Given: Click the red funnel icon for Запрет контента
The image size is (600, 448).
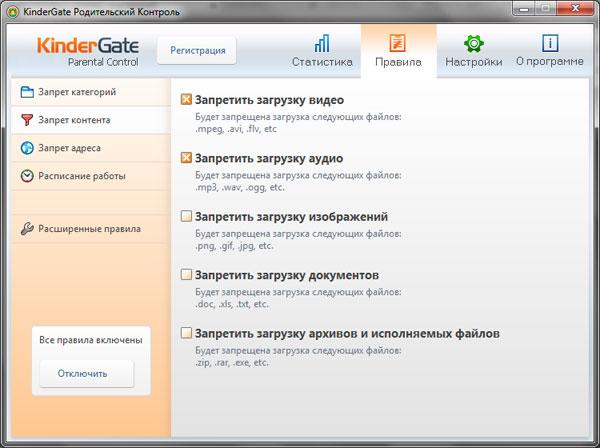Looking at the screenshot, I should [27, 120].
